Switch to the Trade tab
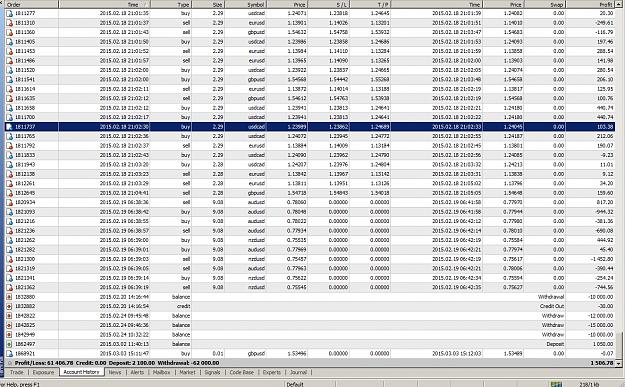625x387 pixels. (x=17, y=372)
